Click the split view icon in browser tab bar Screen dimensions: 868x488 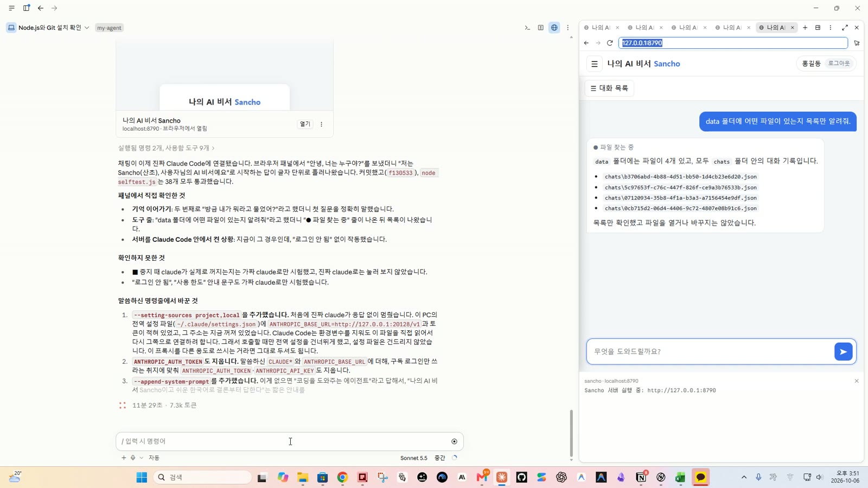click(818, 28)
